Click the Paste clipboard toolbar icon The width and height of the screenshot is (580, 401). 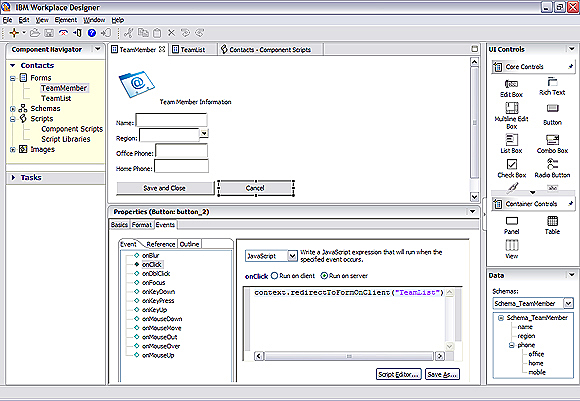pos(157,33)
